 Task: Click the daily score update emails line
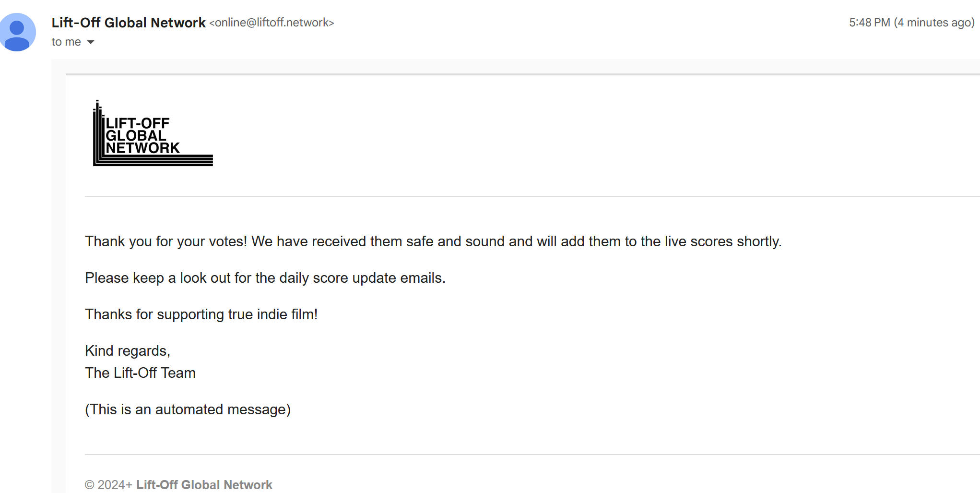pyautogui.click(x=265, y=278)
